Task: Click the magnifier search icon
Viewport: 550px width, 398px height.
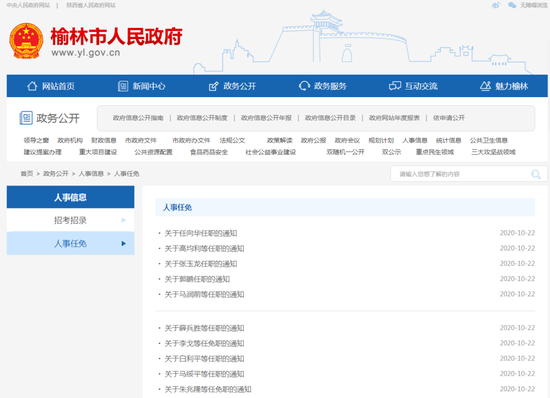Action: (x=536, y=174)
